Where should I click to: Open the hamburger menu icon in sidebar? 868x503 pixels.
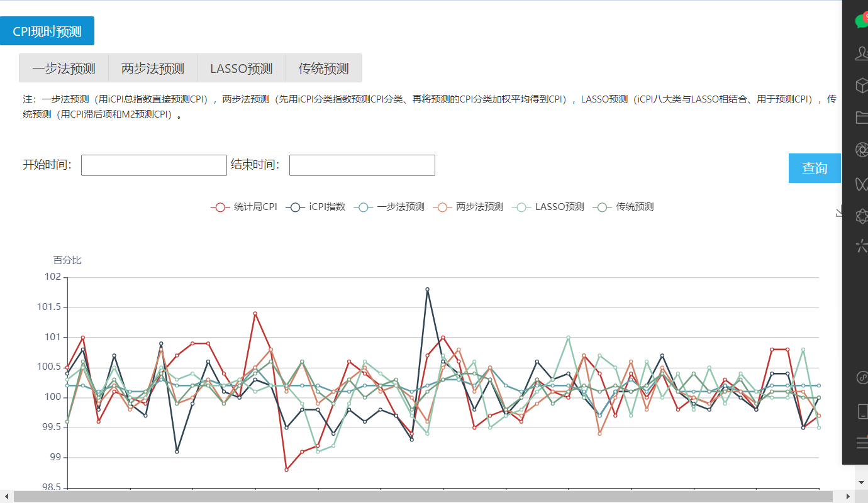tap(862, 443)
